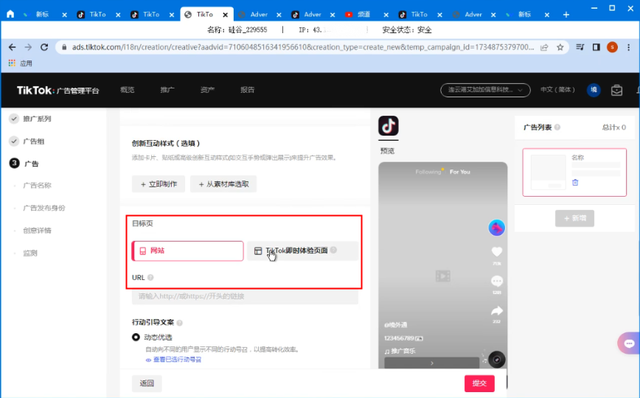Go to the 广告组 step
The height and width of the screenshot is (398, 640).
point(33,141)
